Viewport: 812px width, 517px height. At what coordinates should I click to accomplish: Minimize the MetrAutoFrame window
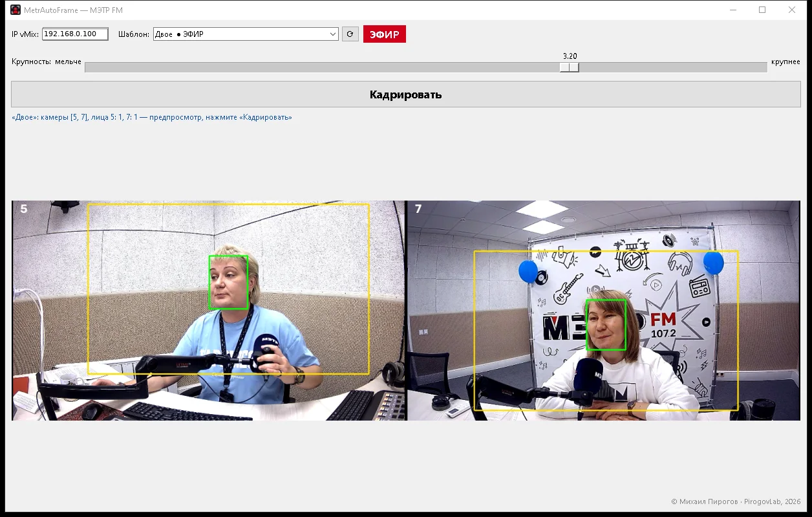tap(732, 10)
